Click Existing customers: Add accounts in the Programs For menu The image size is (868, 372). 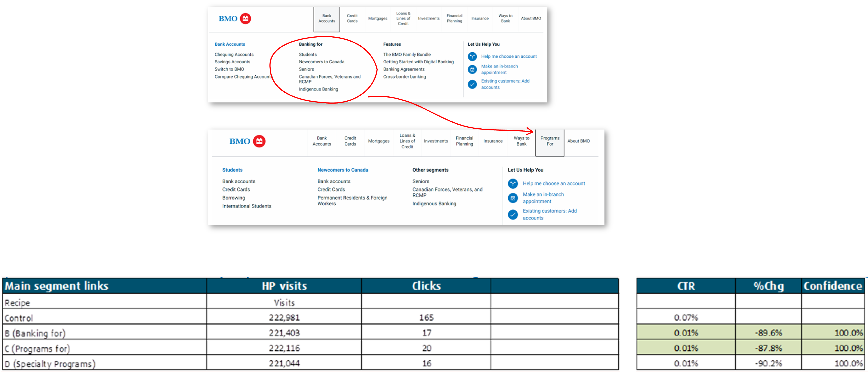(550, 215)
